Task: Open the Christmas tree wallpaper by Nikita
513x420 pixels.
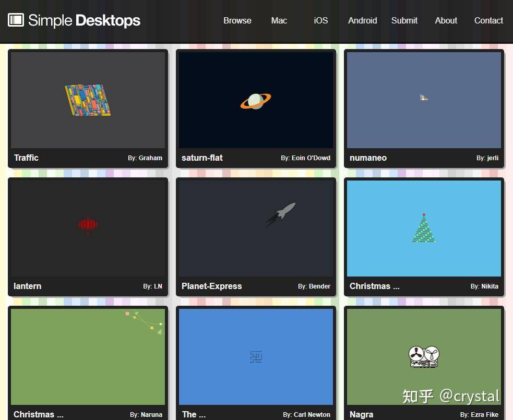Action: tap(424, 229)
